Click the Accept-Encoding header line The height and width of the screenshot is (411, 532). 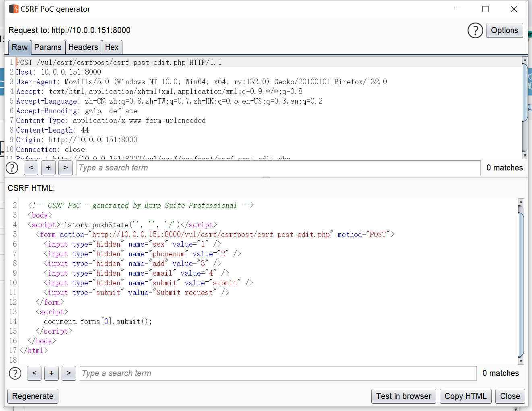tap(77, 111)
